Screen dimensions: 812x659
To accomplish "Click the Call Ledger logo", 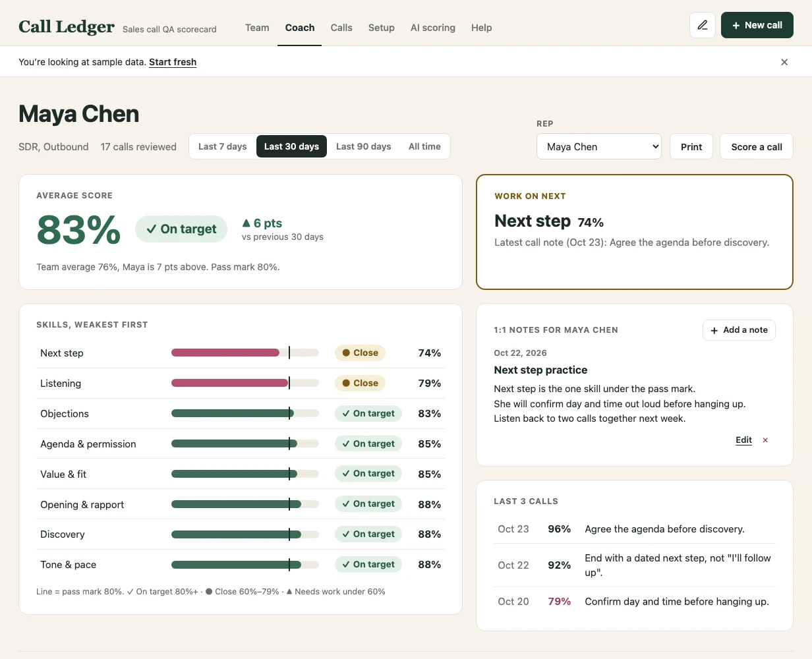I will 67,27.
